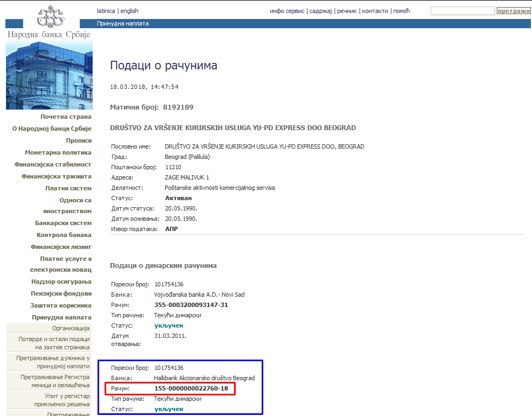Image resolution: width=532 pixels, height=416 pixels.
Task: Click Извор података value АПР
Action: [171, 229]
